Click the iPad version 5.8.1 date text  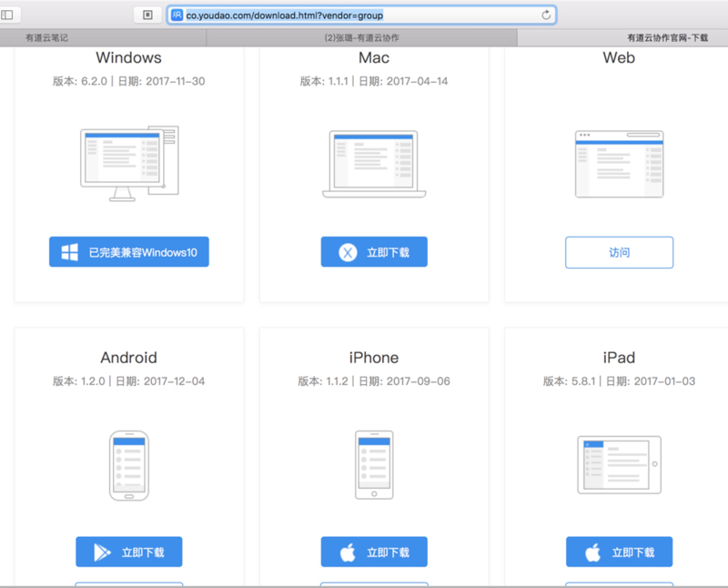[619, 381]
